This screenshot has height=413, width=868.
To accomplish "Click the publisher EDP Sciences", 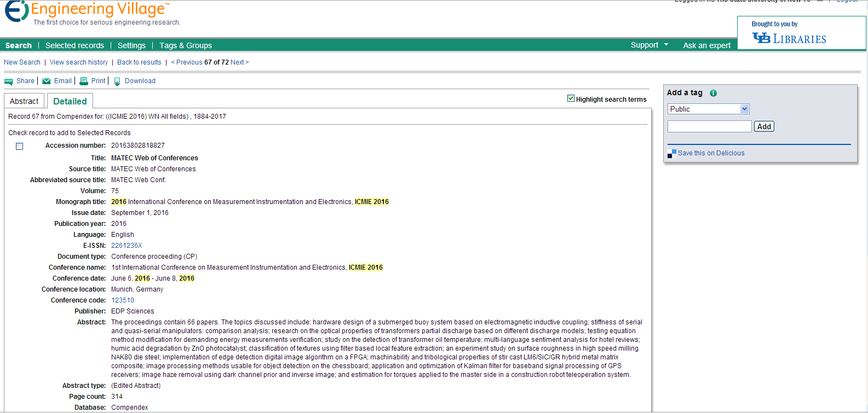I will tap(133, 311).
